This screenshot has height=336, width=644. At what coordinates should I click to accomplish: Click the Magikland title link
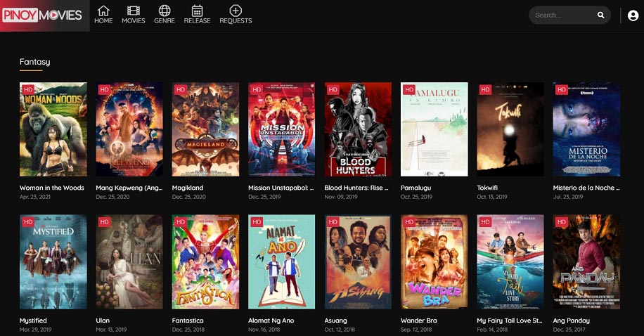tap(188, 188)
